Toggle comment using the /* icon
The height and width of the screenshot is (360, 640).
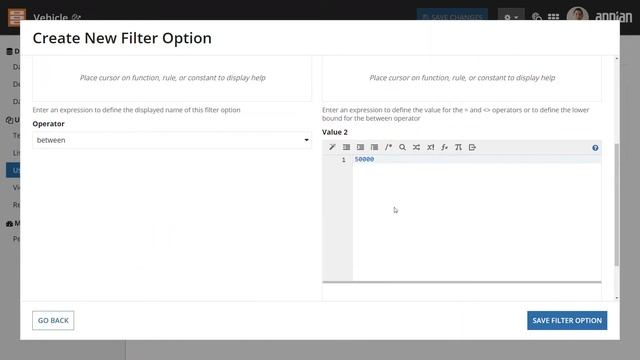[x=388, y=147]
